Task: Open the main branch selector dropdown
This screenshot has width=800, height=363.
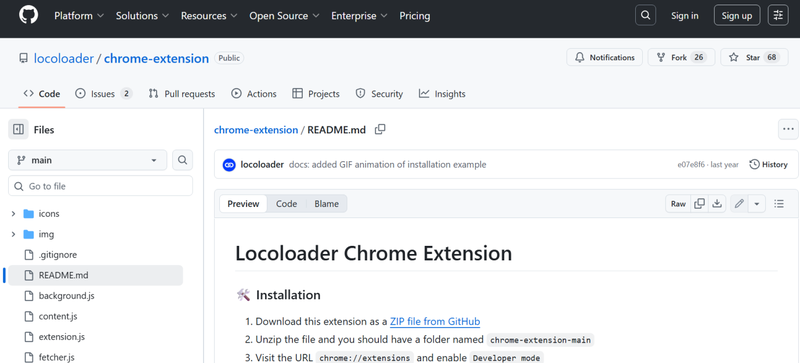Action: tap(87, 160)
